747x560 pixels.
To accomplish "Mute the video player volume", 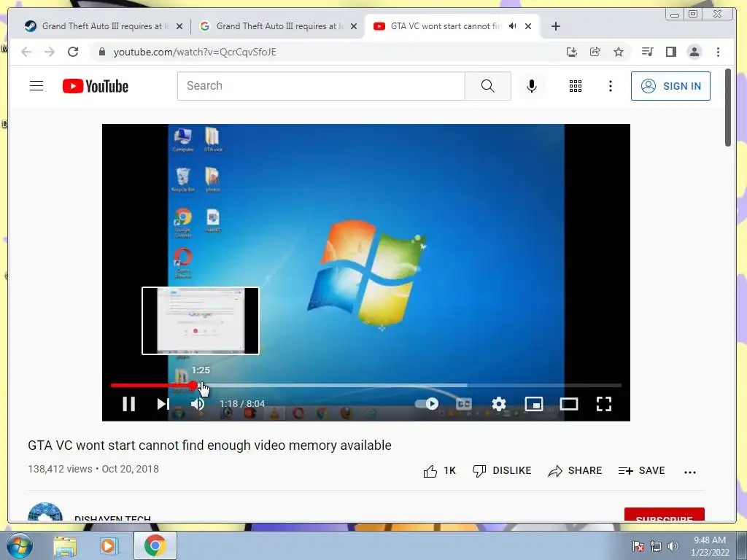I will coord(197,404).
